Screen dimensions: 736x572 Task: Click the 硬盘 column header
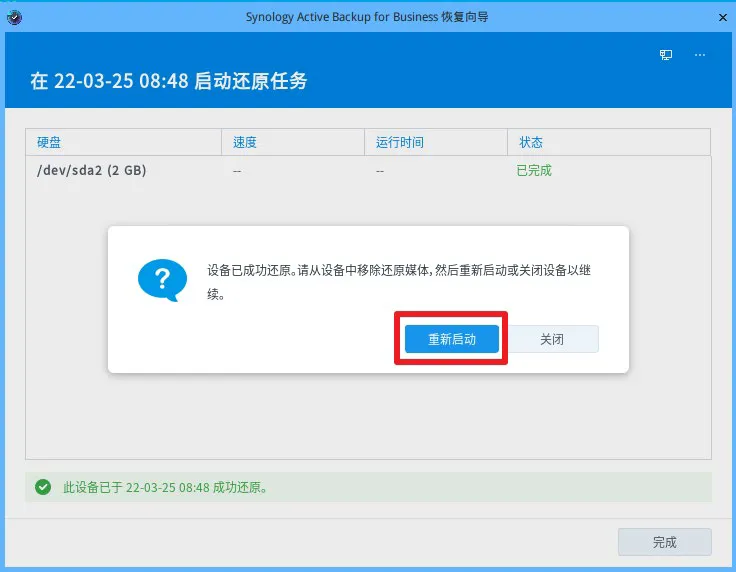pos(123,142)
